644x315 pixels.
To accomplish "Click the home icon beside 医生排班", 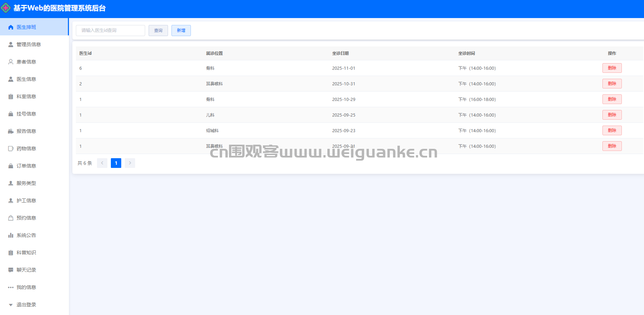I will (11, 27).
